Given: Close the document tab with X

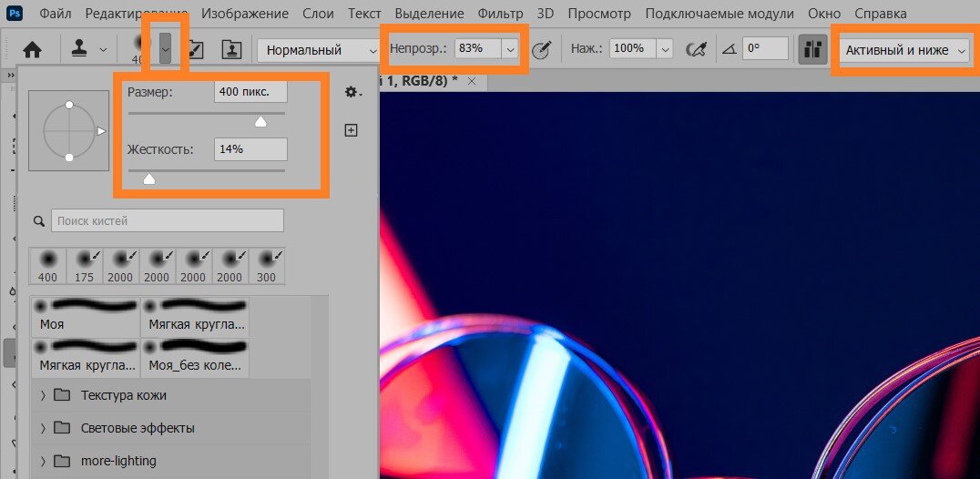Looking at the screenshot, I should pyautogui.click(x=472, y=81).
